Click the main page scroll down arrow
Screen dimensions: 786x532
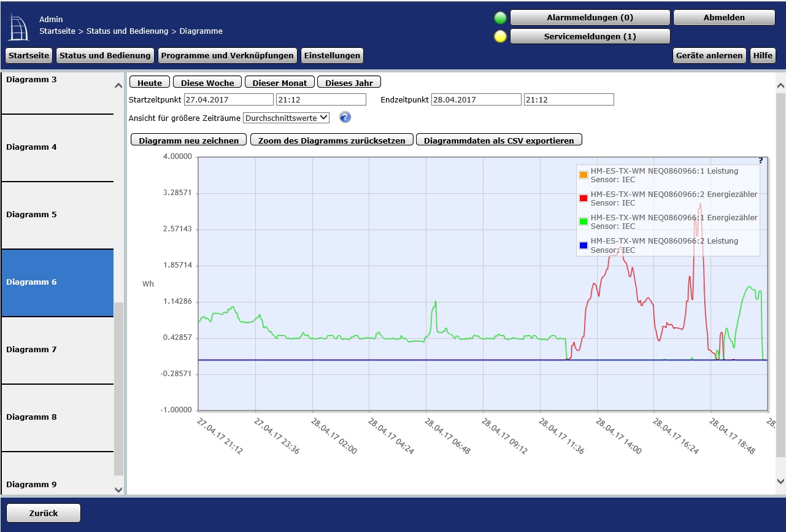tap(780, 481)
